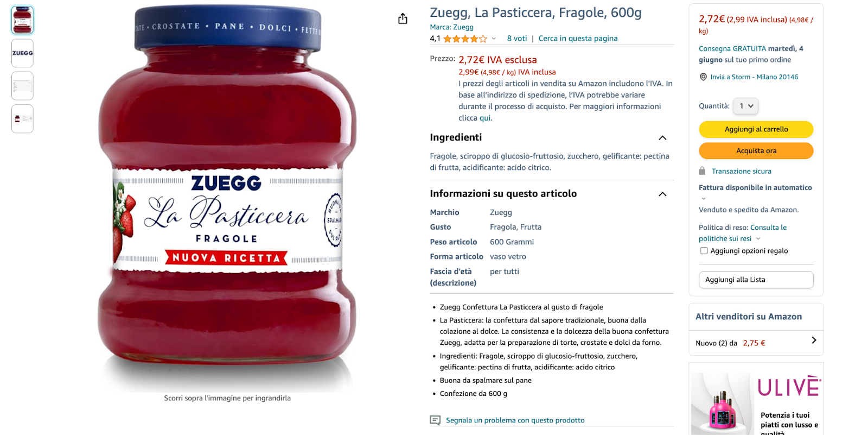
Task: Open the Marca: Zuegg brand link
Action: tap(451, 27)
